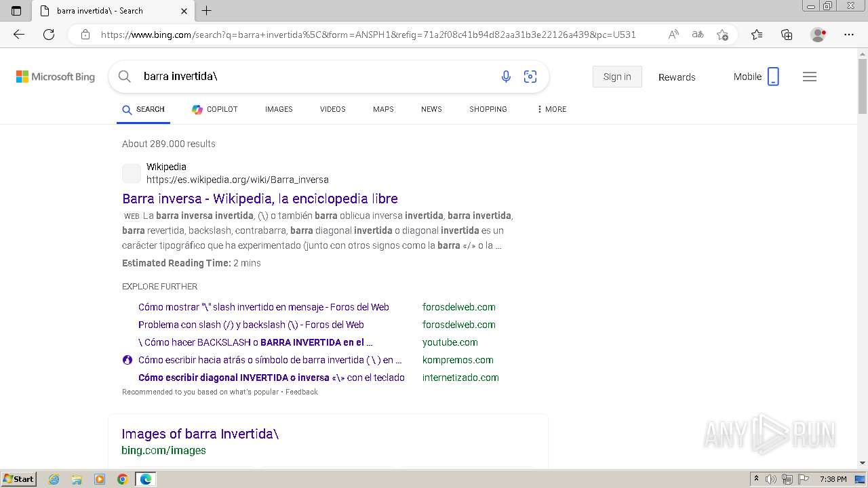The image size is (868, 488).
Task: Switch to the IMAGES tab
Action: pyautogui.click(x=279, y=109)
